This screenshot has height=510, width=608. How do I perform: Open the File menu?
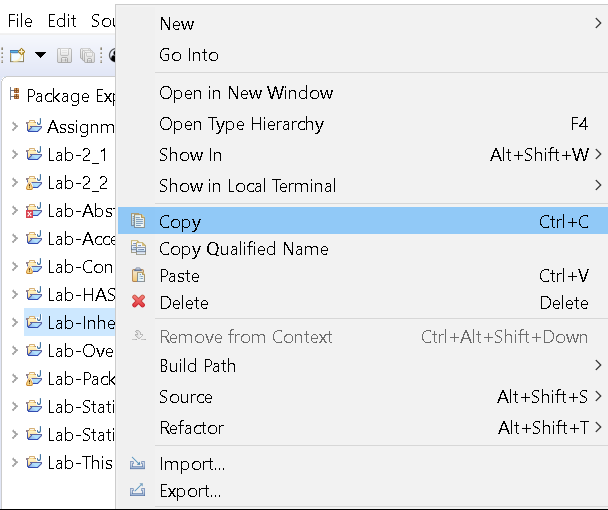[20, 21]
